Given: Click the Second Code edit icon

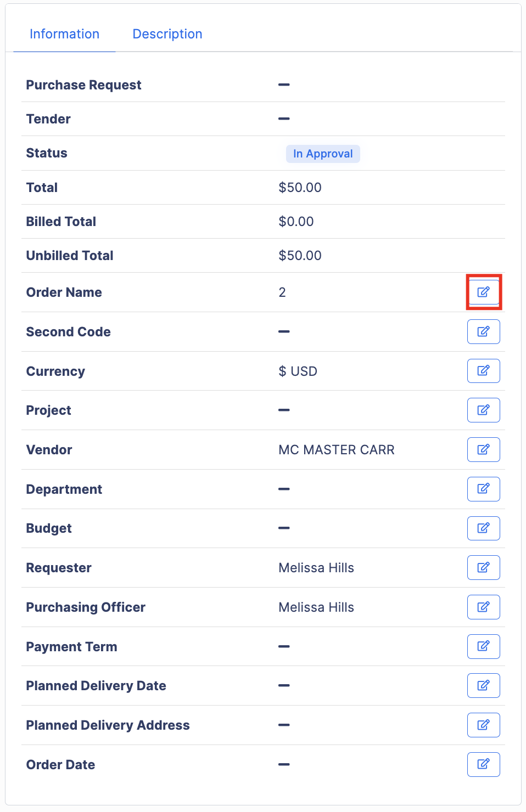Looking at the screenshot, I should click(483, 331).
